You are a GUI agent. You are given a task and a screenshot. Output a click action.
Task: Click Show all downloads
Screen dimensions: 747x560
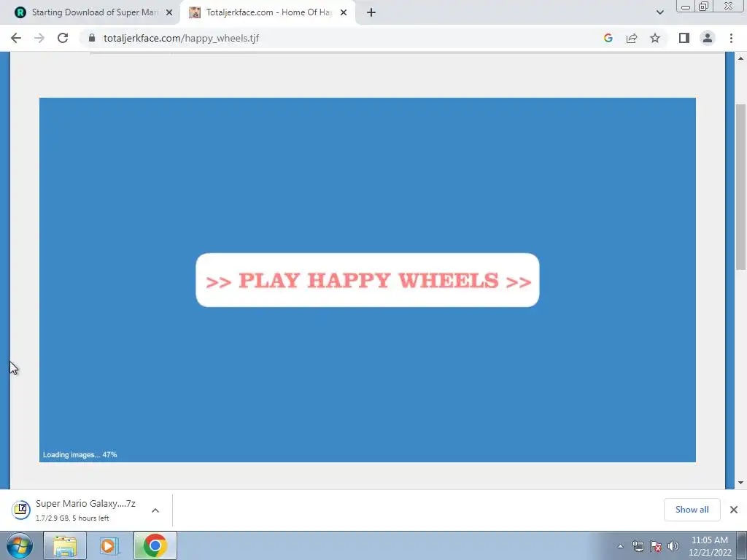(x=692, y=510)
